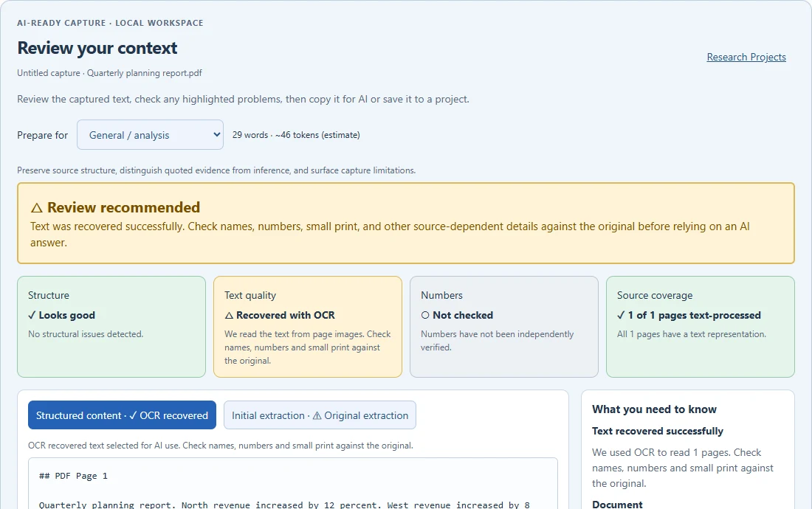This screenshot has height=509, width=812.
Task: Click the 'What you need to know' heading
Action: click(x=654, y=409)
